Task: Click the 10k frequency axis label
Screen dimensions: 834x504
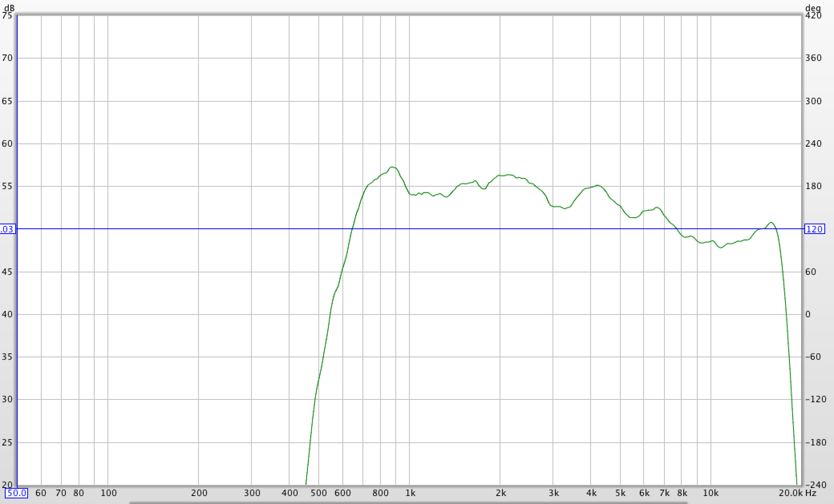Action: [711, 493]
